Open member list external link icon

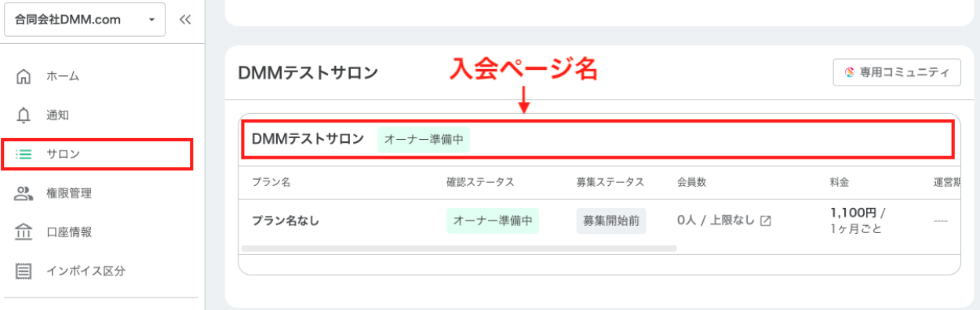pos(766,221)
